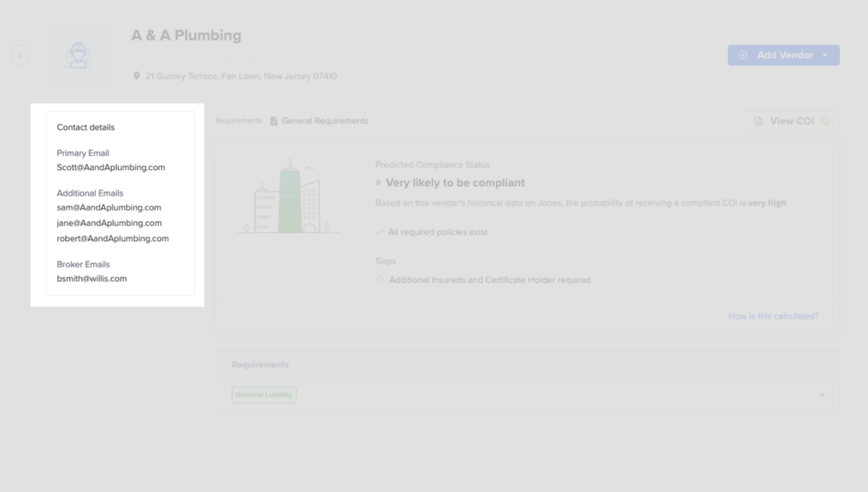Screen dimensions: 868x492
Task: Click the Add Vendor button label
Action: pyautogui.click(x=784, y=55)
